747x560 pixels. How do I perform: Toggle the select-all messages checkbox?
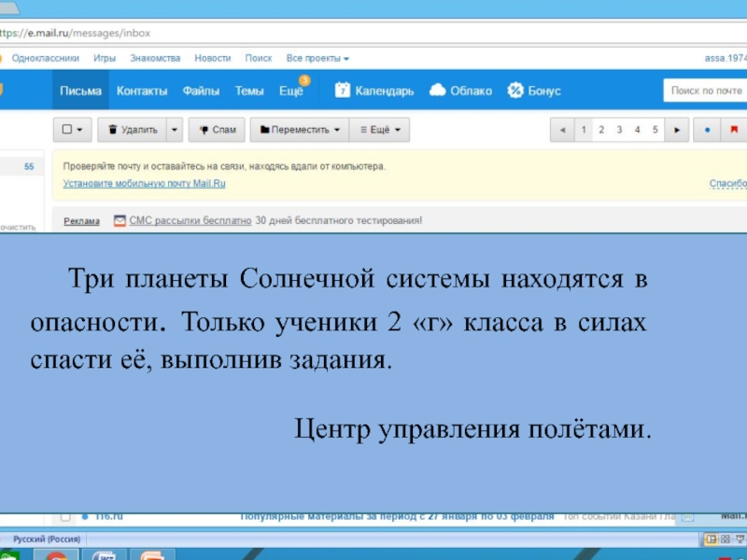(67, 130)
